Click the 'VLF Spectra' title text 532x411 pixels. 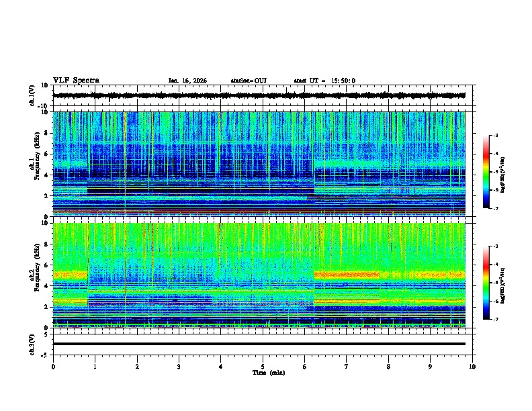pyautogui.click(x=76, y=81)
